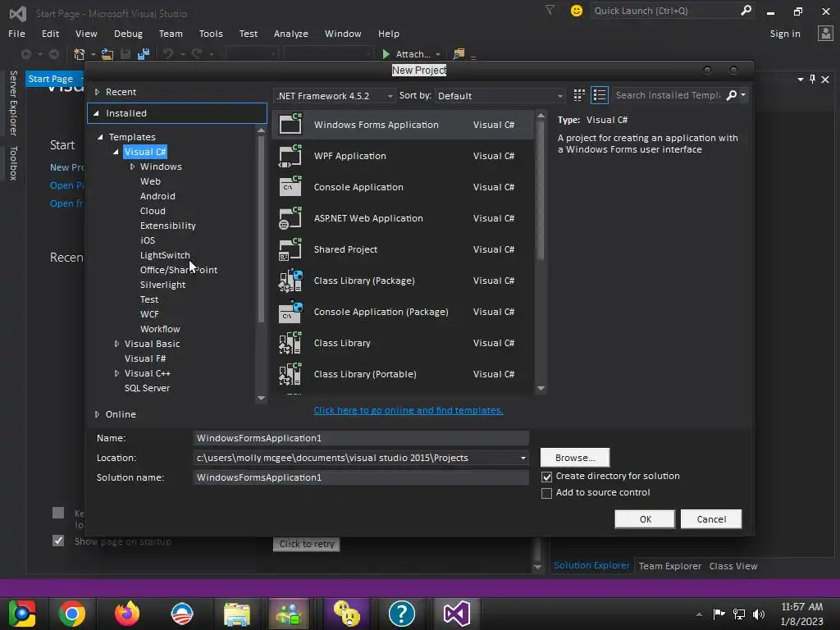Image resolution: width=840 pixels, height=630 pixels.
Task: Select Class Library (Portable) template icon
Action: pos(290,374)
